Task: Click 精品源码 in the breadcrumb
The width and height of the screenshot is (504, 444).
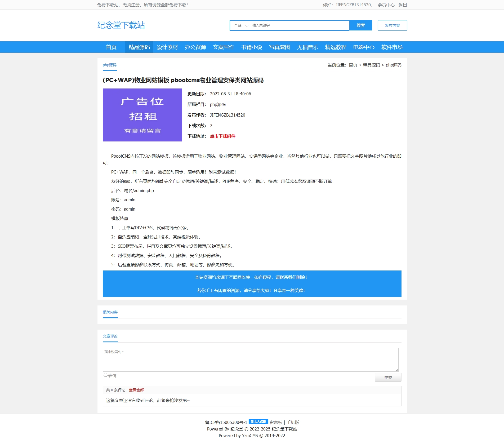Action: pyautogui.click(x=371, y=65)
